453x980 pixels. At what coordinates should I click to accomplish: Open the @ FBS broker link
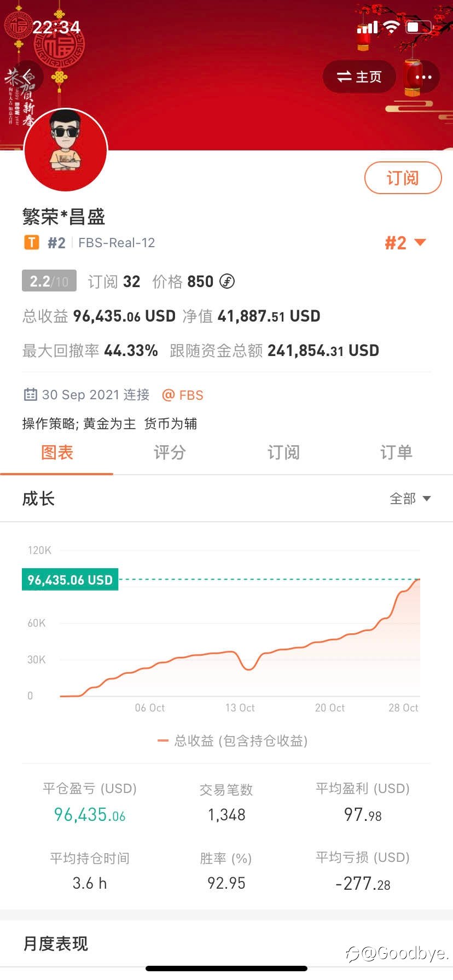point(183,395)
